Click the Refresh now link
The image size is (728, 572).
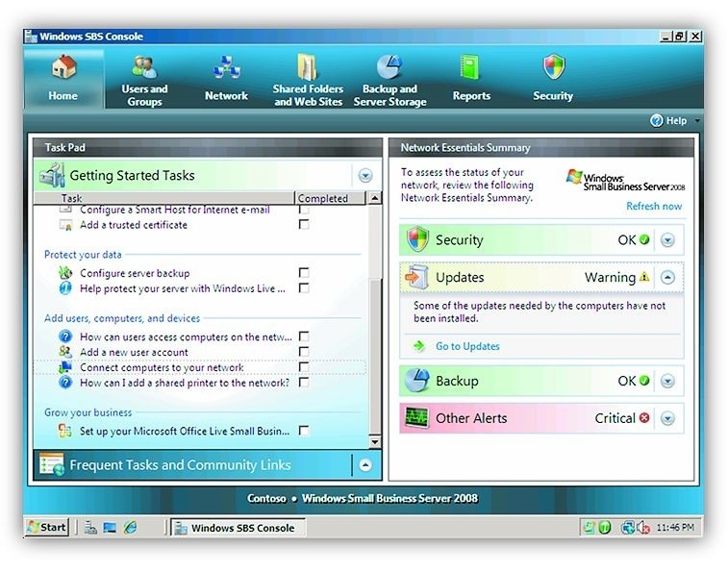[x=654, y=206]
